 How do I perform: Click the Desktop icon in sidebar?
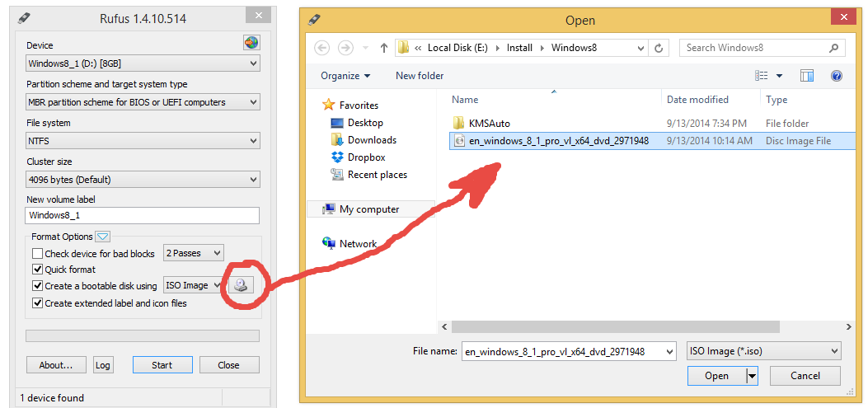point(337,122)
